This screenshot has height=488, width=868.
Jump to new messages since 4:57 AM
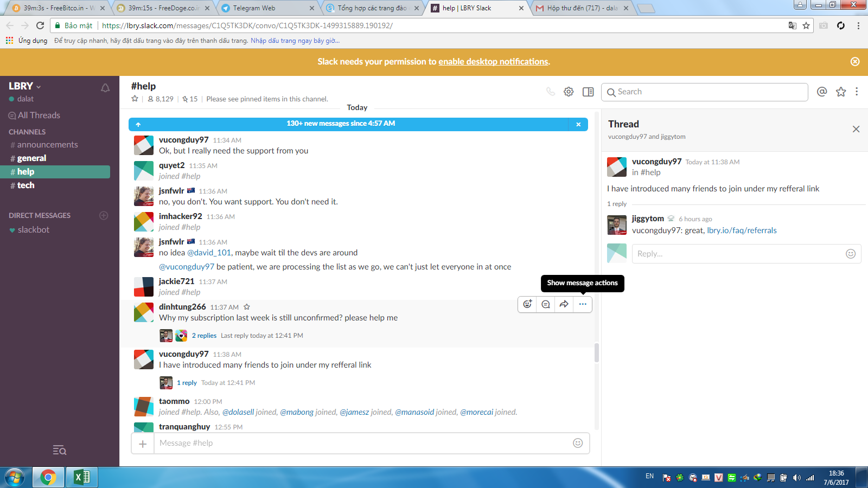point(341,124)
